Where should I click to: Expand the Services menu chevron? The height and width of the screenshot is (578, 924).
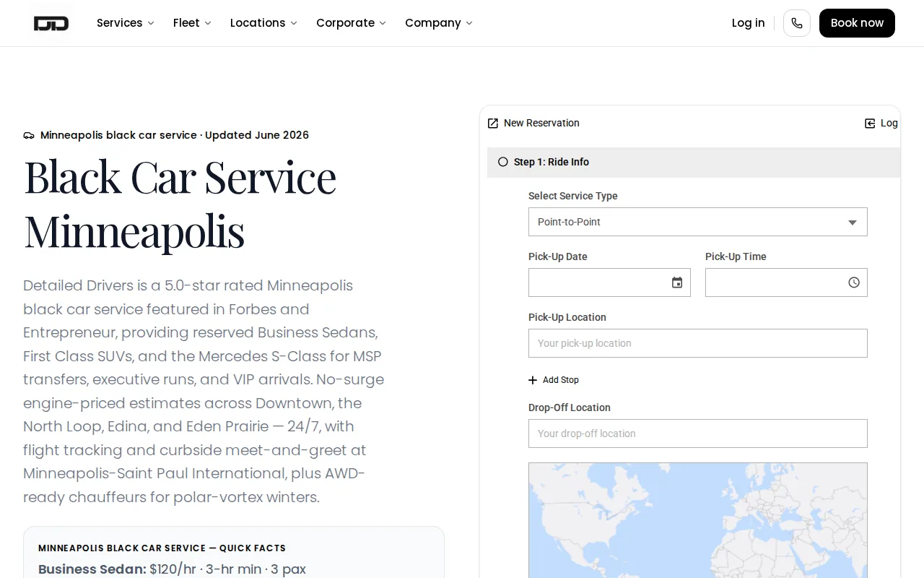tap(151, 23)
